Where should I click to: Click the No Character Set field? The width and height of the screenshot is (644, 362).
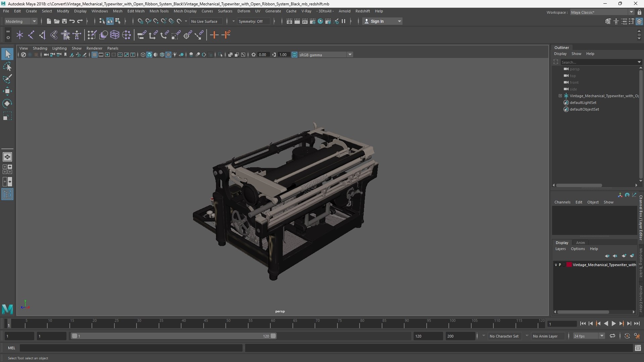coord(504,336)
